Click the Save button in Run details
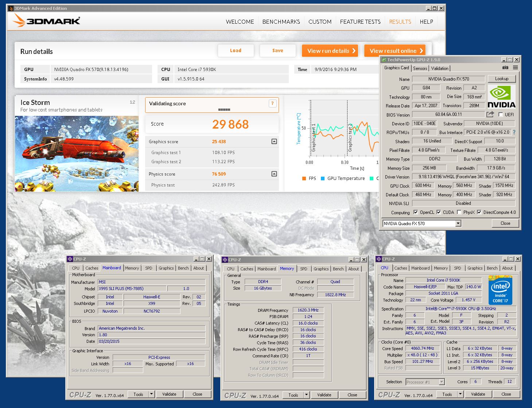Screen dimensions: 532x408 [x=278, y=51]
